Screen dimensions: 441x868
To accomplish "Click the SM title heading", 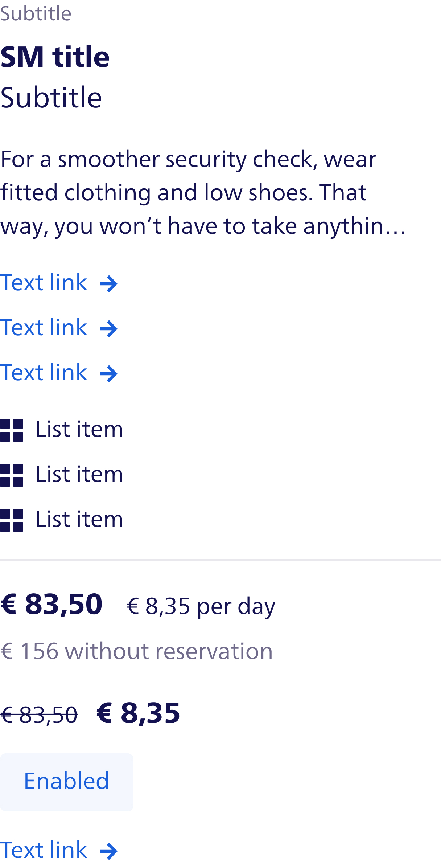I will tap(55, 57).
